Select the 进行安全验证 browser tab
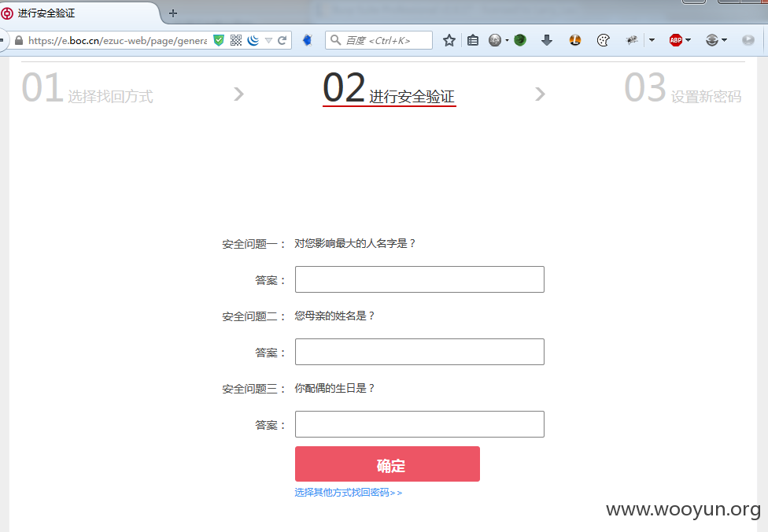This screenshot has width=768, height=532. click(x=79, y=13)
